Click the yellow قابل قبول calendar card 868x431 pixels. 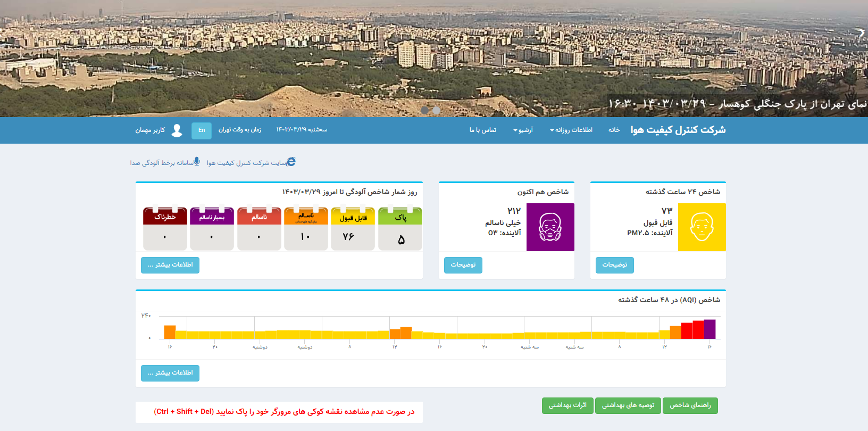[353, 229]
